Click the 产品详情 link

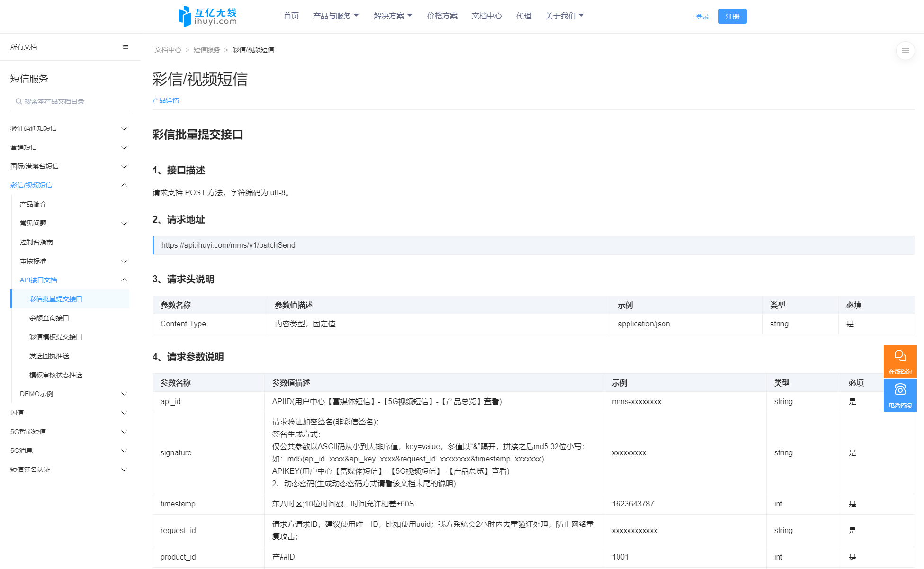click(166, 100)
